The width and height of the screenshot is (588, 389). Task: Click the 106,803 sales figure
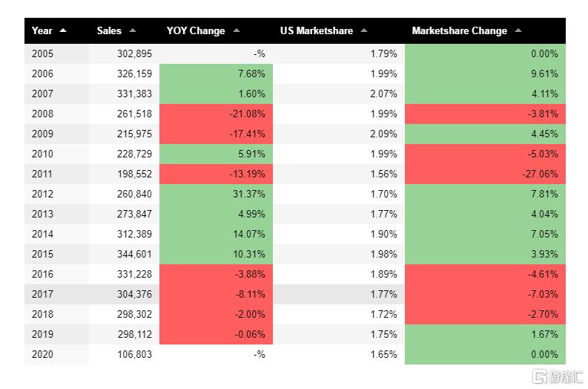pos(134,354)
